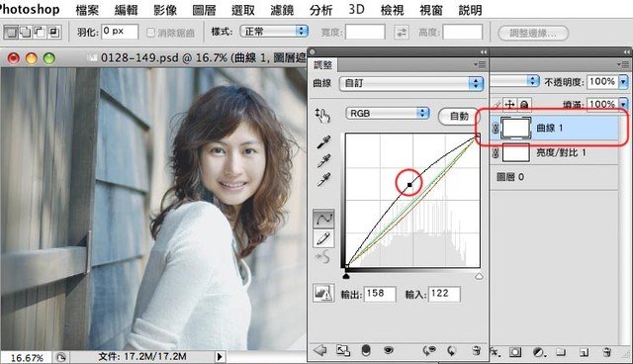Screen dimensions: 633x364
Task: Open the 濾鏡 filter menu
Action: point(282,9)
